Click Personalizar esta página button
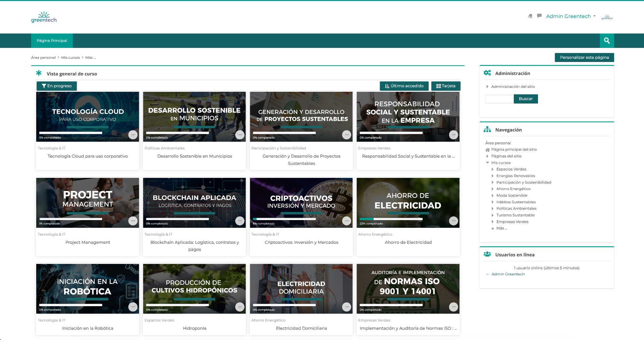Image resolution: width=644 pixels, height=340 pixels. 584,58
